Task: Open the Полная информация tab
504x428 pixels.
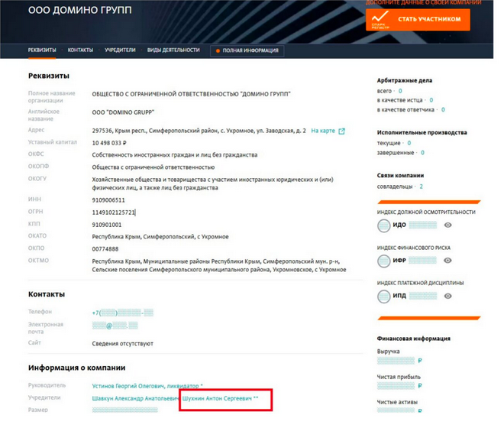Action: [x=247, y=50]
